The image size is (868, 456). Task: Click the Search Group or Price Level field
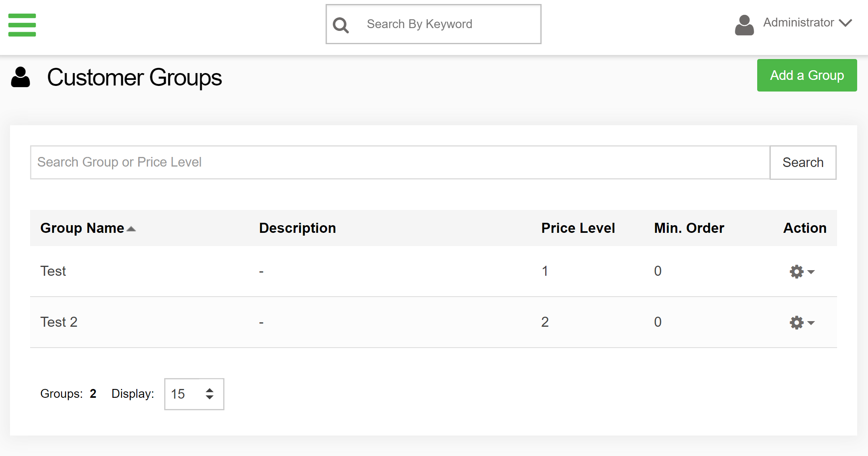(281, 162)
